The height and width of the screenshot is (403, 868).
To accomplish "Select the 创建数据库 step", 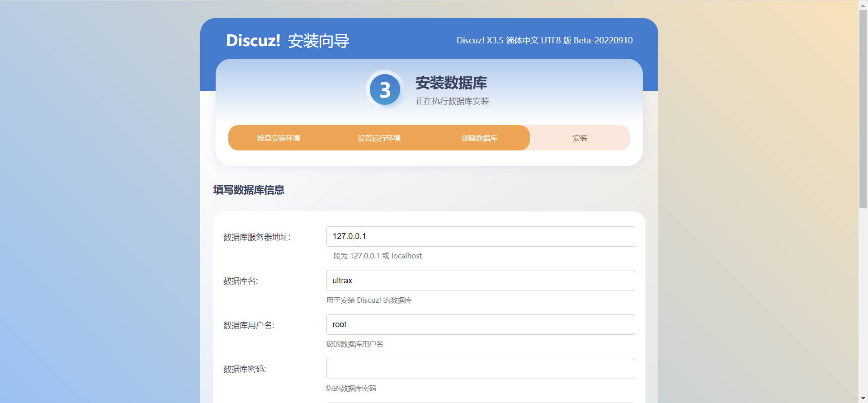I will [x=479, y=138].
